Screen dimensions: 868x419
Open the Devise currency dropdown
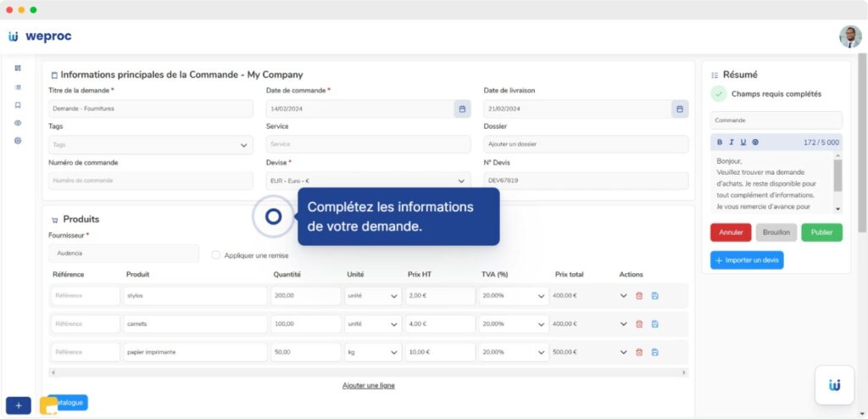[x=462, y=181]
